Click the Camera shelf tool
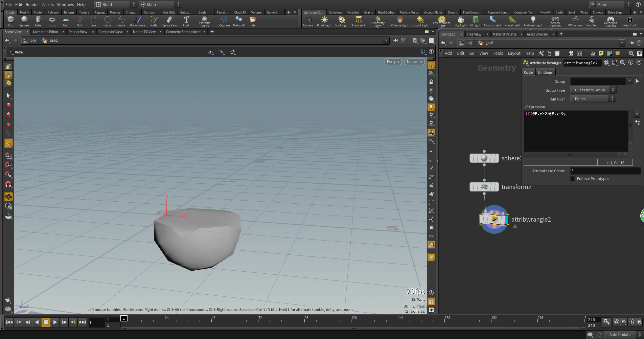 pos(308,21)
